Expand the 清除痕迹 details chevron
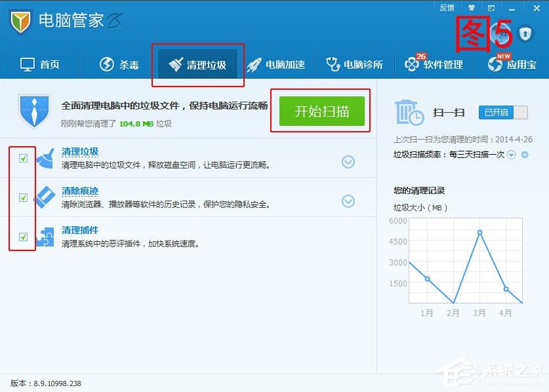This screenshot has width=549, height=392. pyautogui.click(x=348, y=201)
